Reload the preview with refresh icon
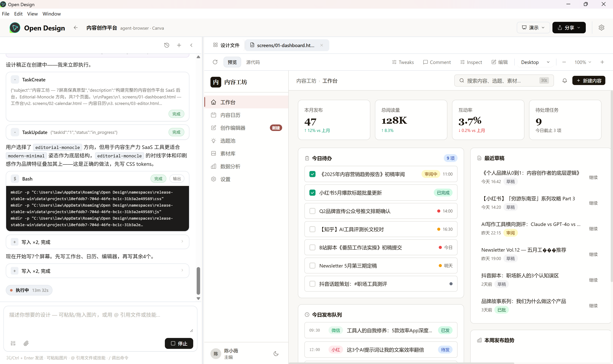This screenshot has height=364, width=613. [x=215, y=62]
